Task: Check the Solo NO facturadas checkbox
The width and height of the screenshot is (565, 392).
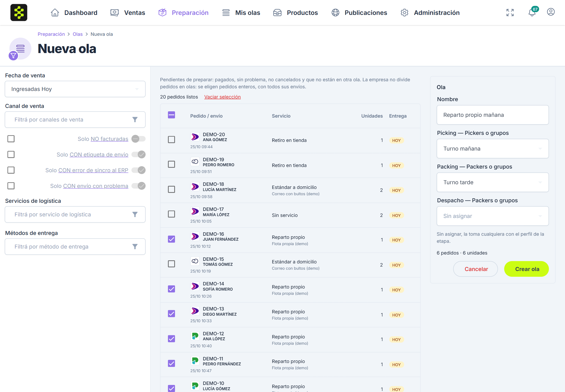Action: 11,139
